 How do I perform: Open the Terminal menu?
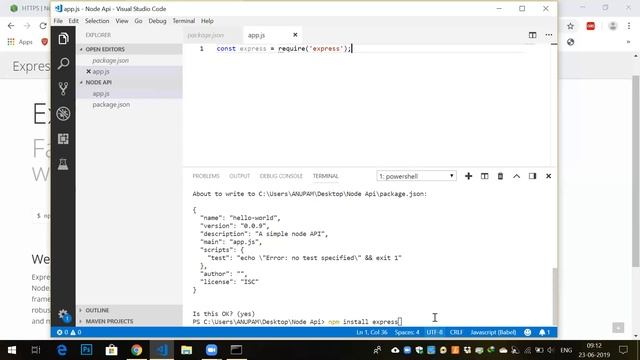tap(184, 21)
